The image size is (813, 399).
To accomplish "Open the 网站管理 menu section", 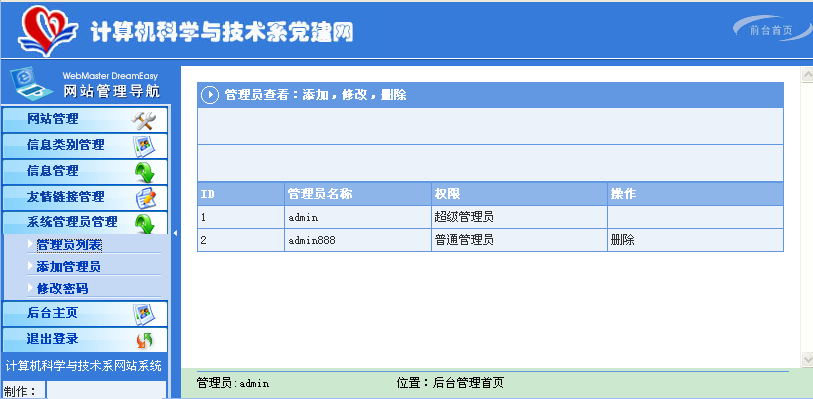I will 85,120.
